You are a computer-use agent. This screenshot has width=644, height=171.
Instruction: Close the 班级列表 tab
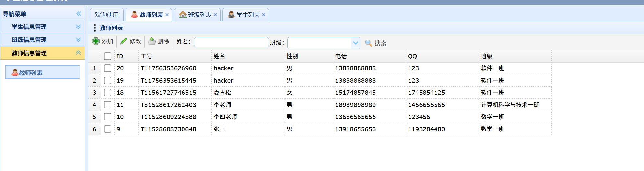pos(215,15)
